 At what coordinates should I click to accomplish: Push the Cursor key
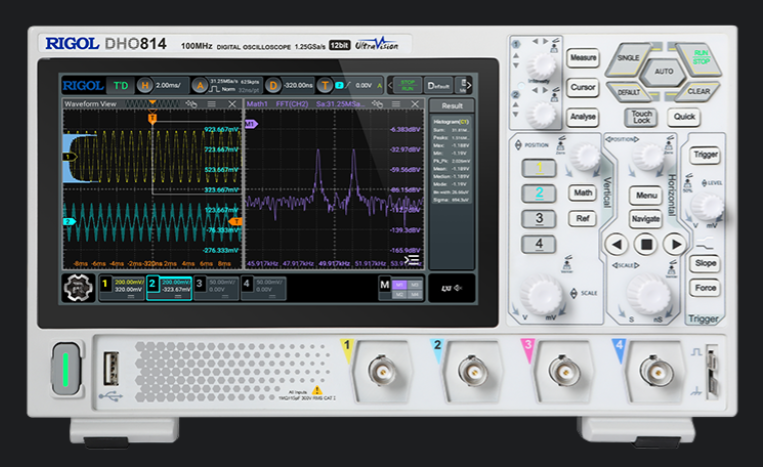(x=583, y=88)
